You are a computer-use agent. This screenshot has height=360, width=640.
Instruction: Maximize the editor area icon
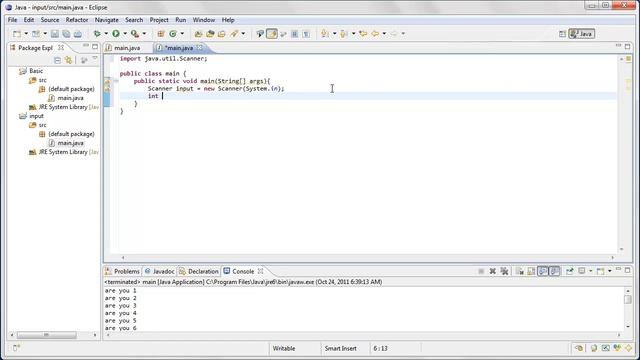coord(627,47)
